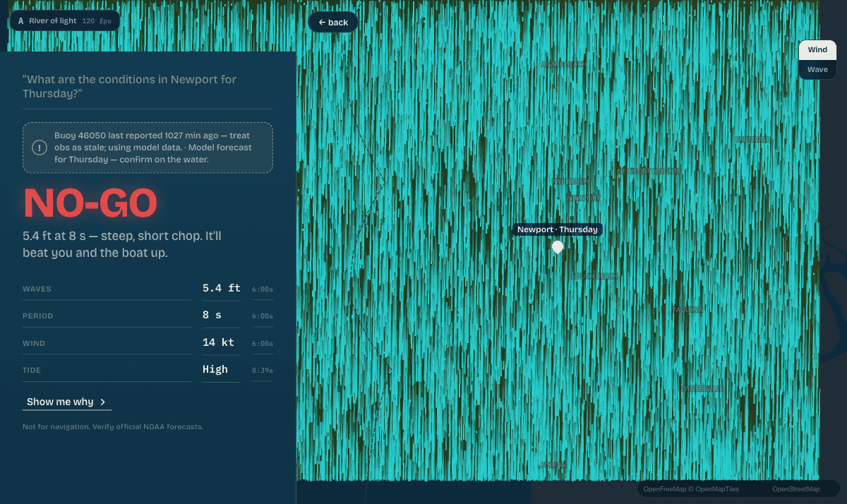
Task: Click the Not for navigation disclaimer
Action: click(113, 426)
